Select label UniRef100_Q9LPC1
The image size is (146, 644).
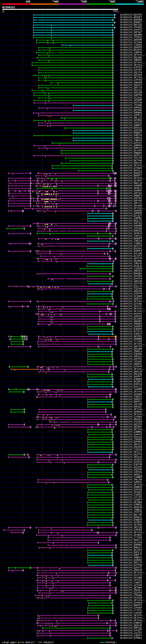[x=131, y=85]
